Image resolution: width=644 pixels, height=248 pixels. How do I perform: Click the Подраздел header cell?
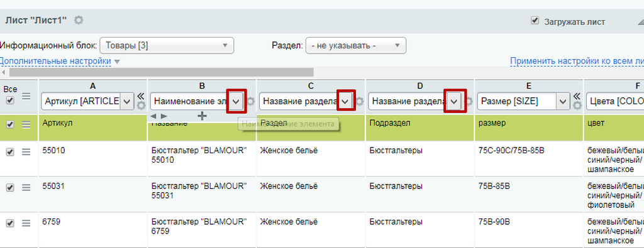point(420,127)
